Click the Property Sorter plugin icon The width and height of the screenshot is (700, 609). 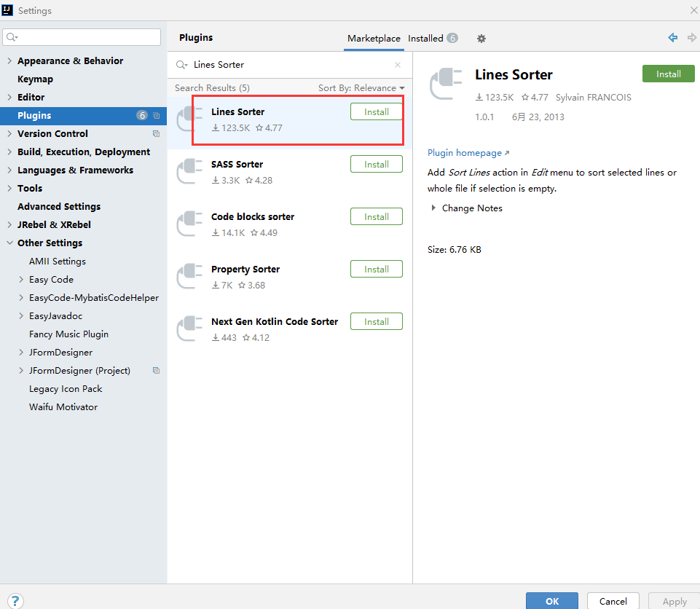click(189, 276)
